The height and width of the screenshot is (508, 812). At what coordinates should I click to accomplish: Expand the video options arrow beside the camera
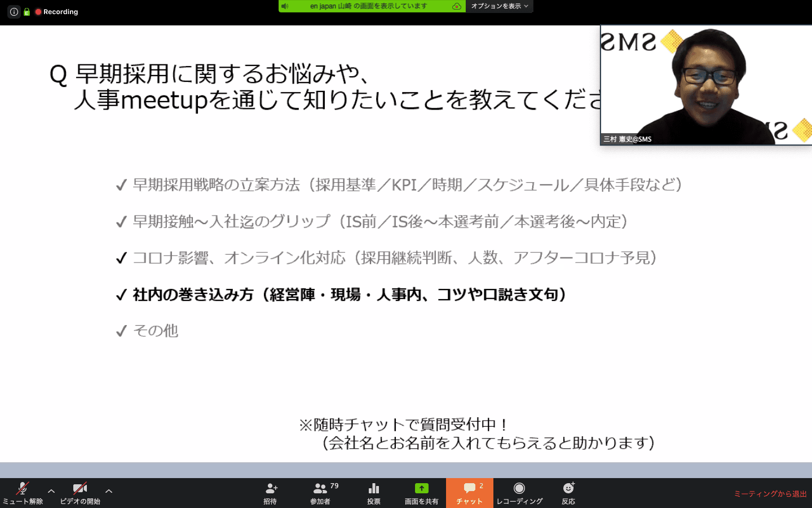pyautogui.click(x=109, y=491)
